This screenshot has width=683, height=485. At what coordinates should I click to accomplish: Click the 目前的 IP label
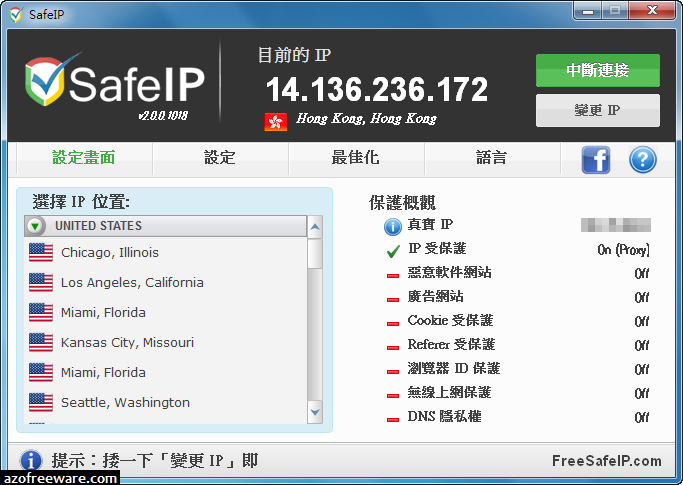pos(294,55)
